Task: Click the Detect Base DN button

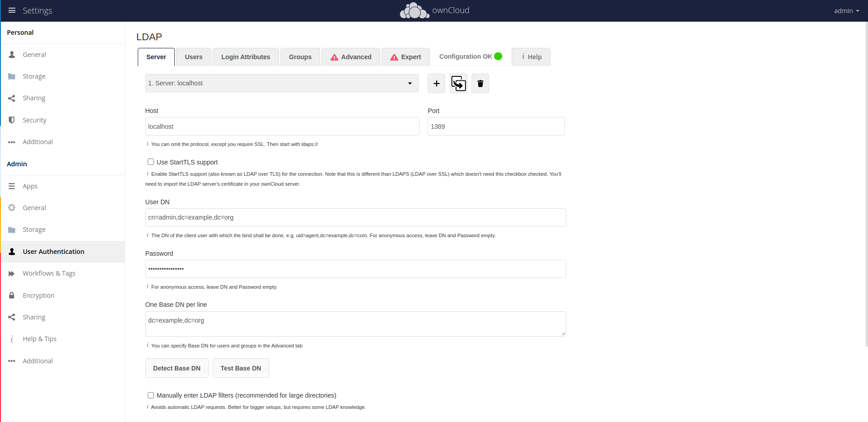Action: point(177,368)
